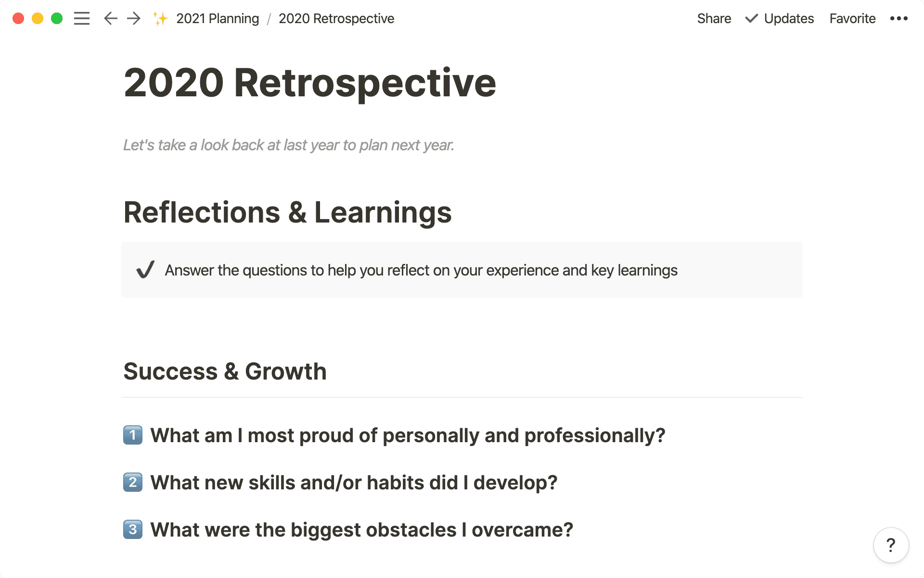Click the 3 emoji next to the obstacles question
The image size is (924, 578).
tap(133, 529)
